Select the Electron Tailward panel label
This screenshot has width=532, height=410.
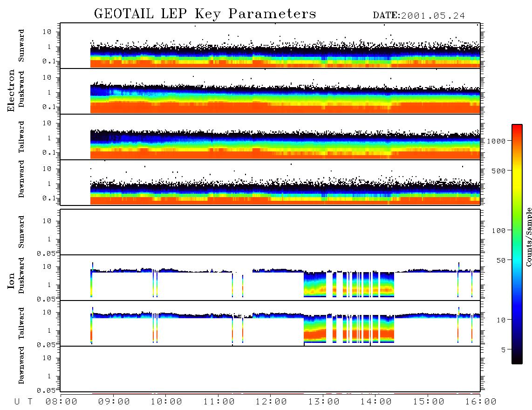click(x=21, y=137)
